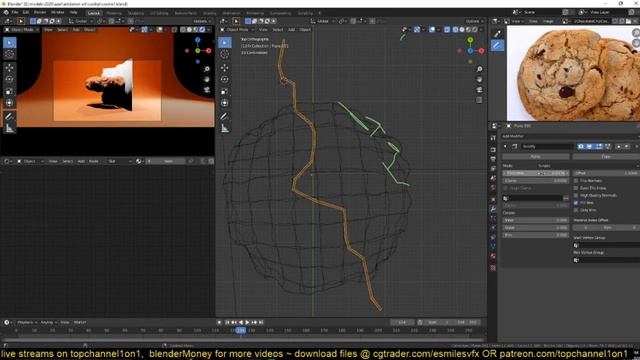Toggle Solidify modifier viewport visibility
Screen dimensions: 640x360
(x=589, y=147)
